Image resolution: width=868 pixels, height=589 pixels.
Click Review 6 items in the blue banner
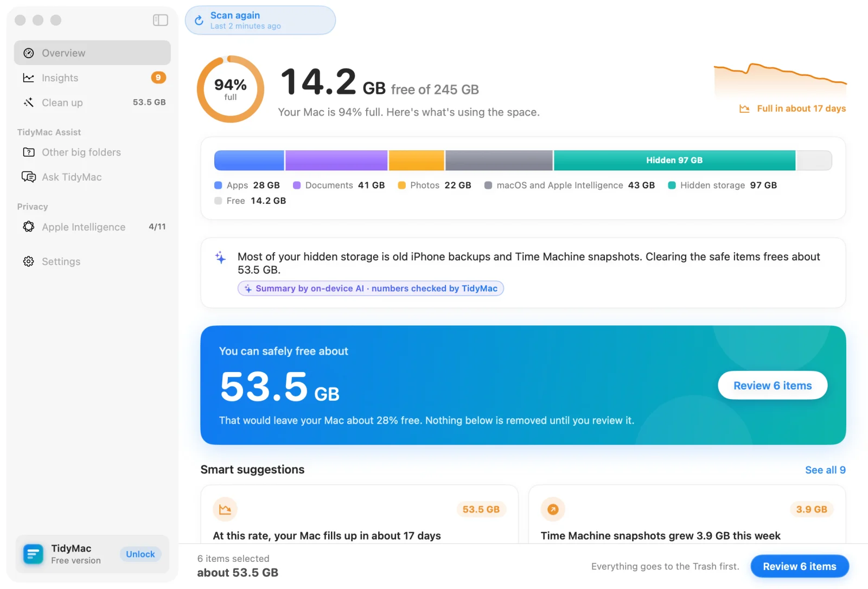(773, 386)
